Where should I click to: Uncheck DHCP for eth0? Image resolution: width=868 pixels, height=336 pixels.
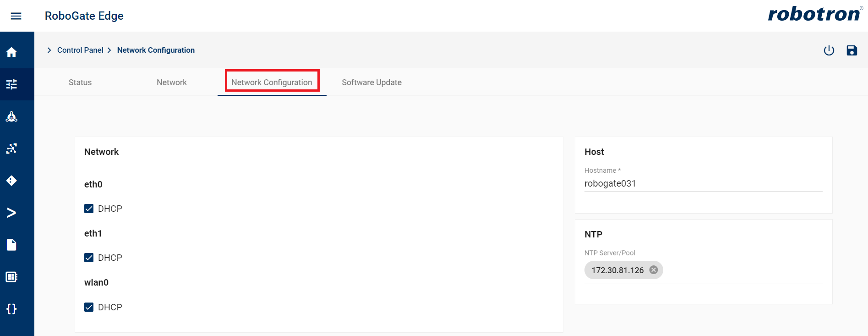[89, 209]
